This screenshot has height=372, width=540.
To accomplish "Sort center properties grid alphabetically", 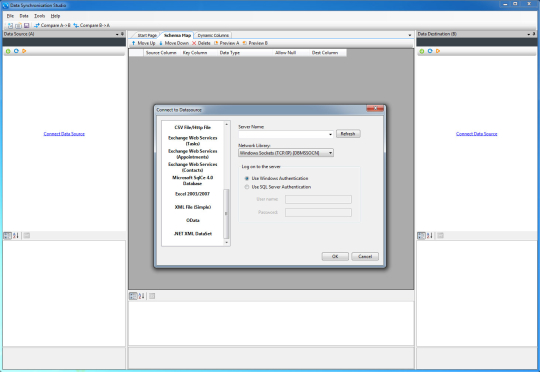I will (141, 296).
